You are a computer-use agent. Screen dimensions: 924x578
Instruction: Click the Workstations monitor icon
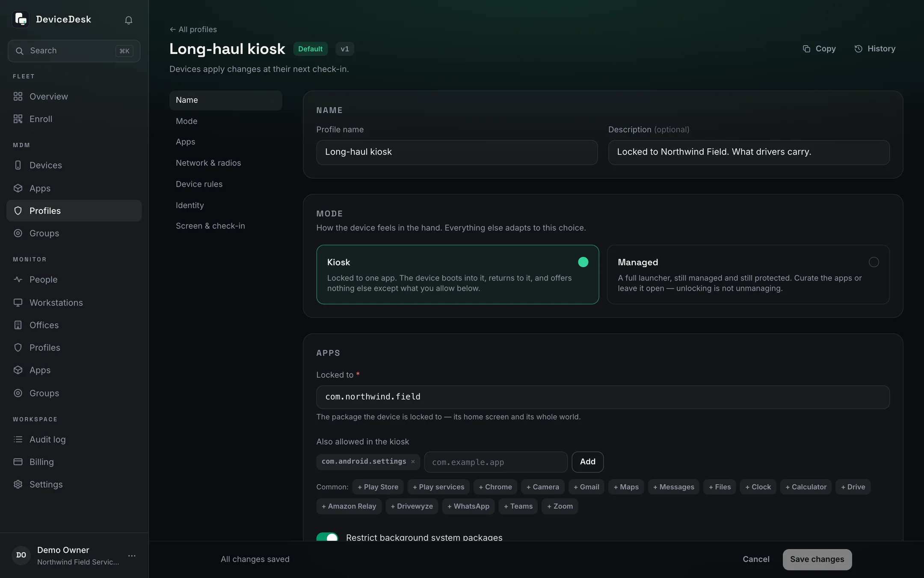tap(18, 303)
